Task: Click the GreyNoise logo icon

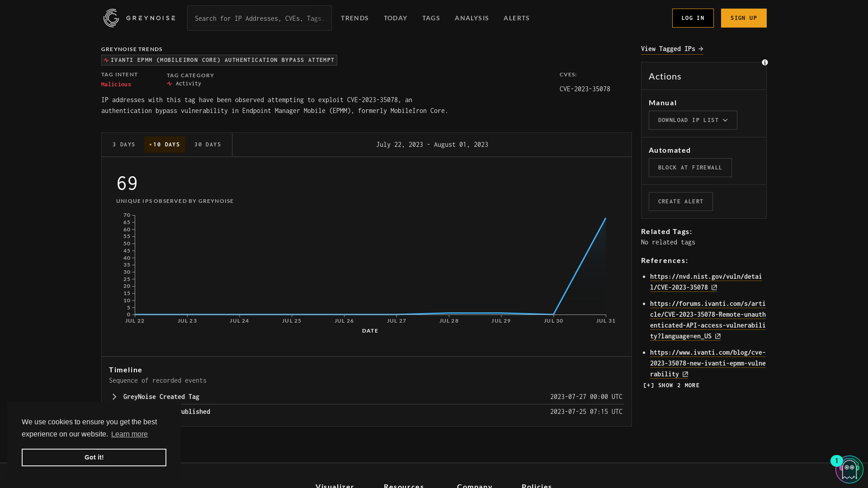Action: click(x=111, y=18)
